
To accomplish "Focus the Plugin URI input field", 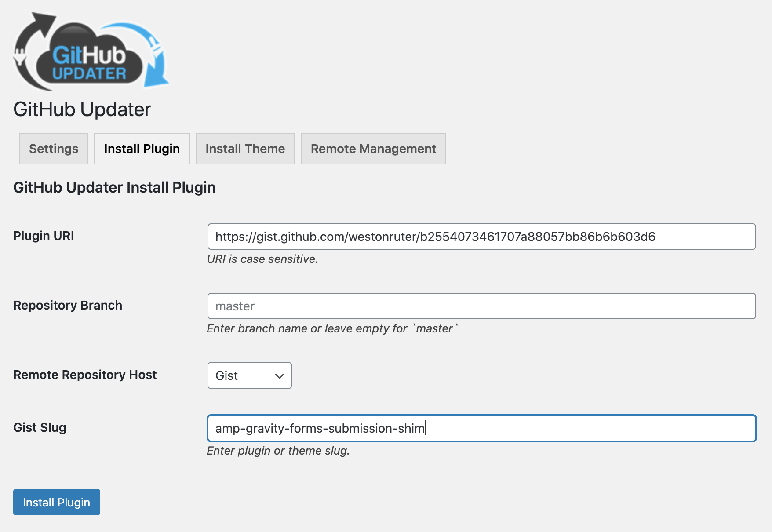I will (x=481, y=237).
